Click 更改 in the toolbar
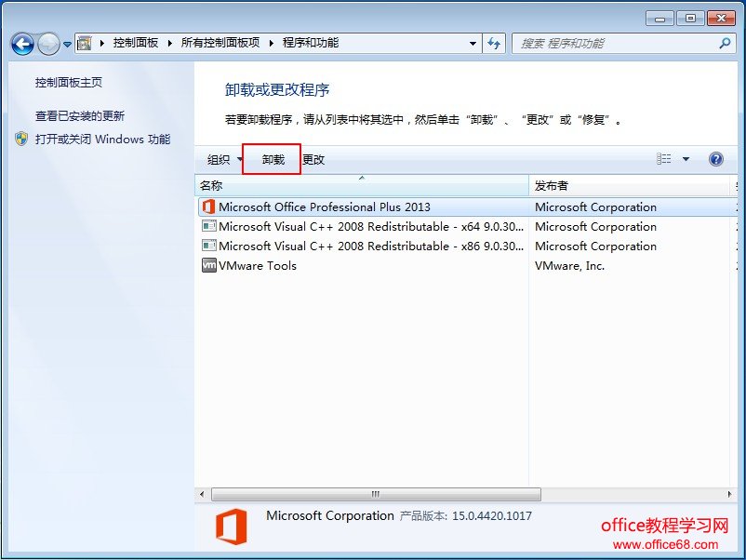Screen dimensions: 746x560 click(x=313, y=160)
